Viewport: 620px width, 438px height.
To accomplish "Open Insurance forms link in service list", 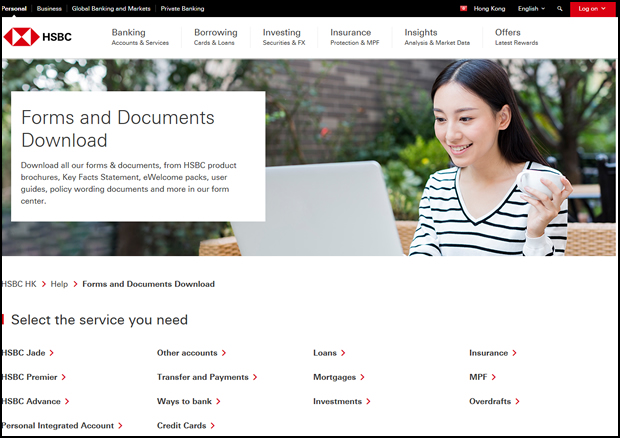I will click(x=489, y=353).
